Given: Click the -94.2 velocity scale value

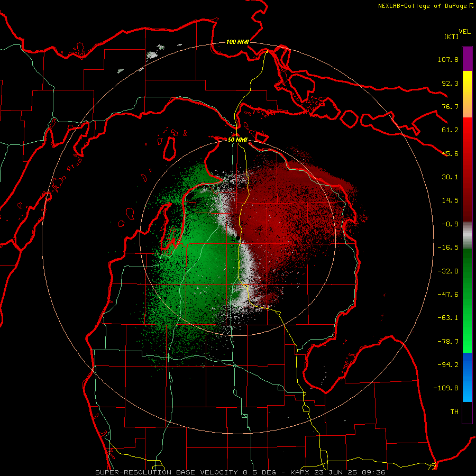Looking at the screenshot, I should [x=448, y=365].
